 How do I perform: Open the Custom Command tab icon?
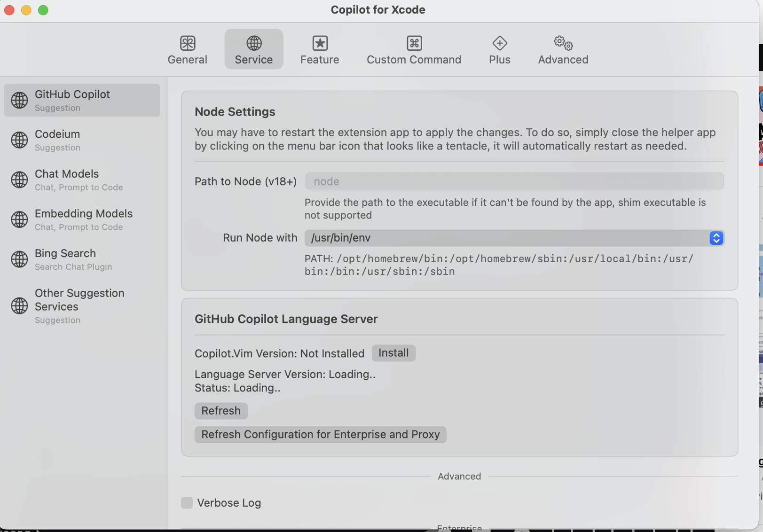point(414,43)
